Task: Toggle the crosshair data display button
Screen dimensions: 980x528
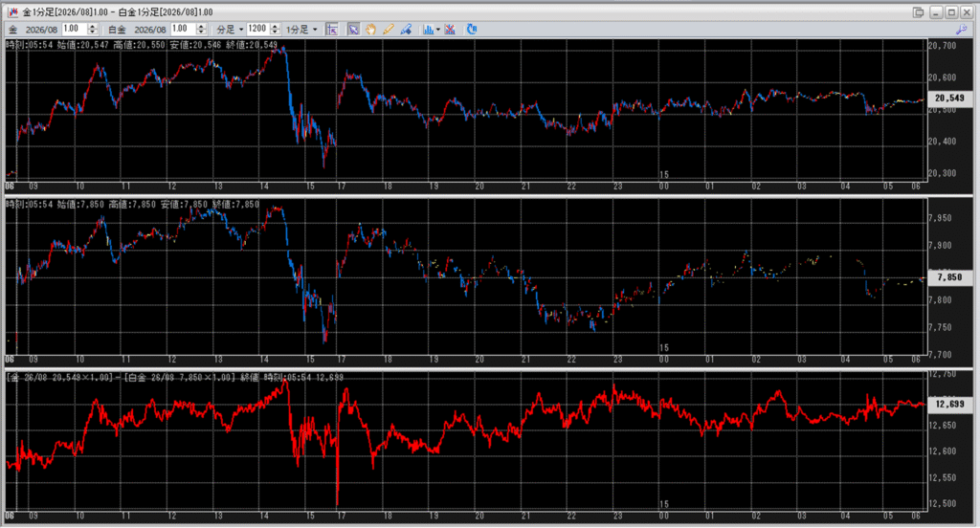Action: click(332, 29)
